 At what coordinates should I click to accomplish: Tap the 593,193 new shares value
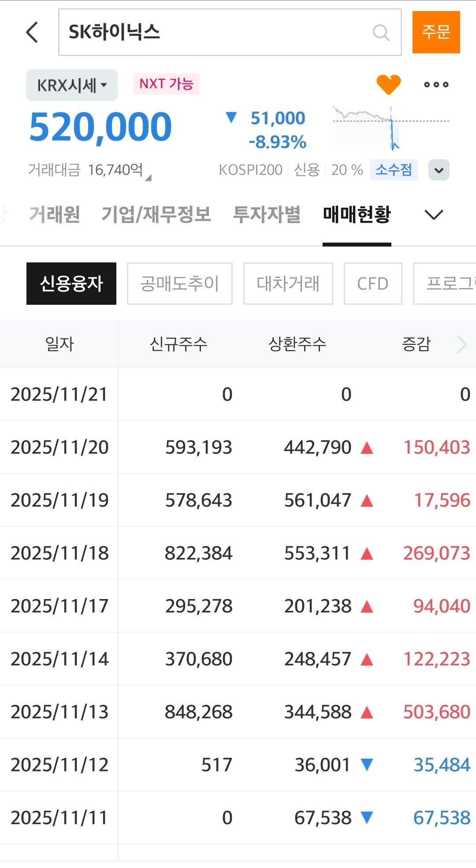click(199, 447)
